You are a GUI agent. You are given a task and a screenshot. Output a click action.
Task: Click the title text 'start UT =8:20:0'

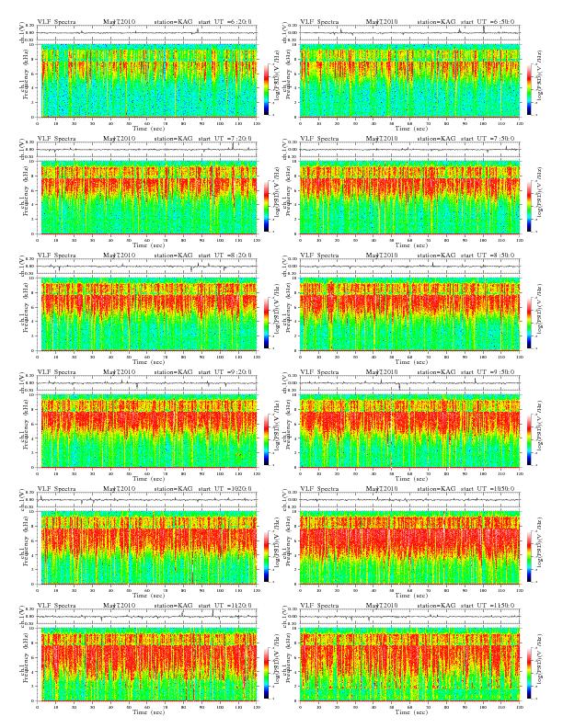(x=225, y=256)
